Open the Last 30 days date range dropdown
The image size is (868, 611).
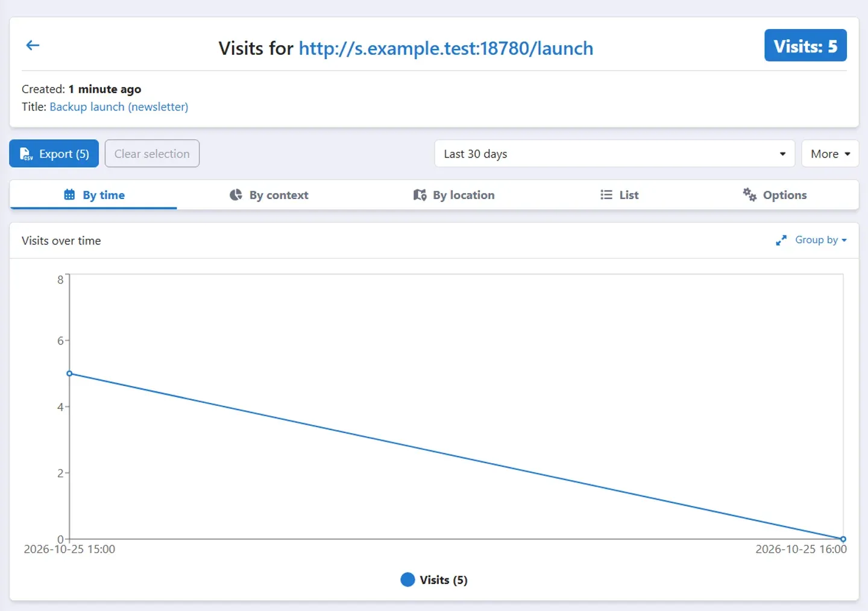(615, 154)
